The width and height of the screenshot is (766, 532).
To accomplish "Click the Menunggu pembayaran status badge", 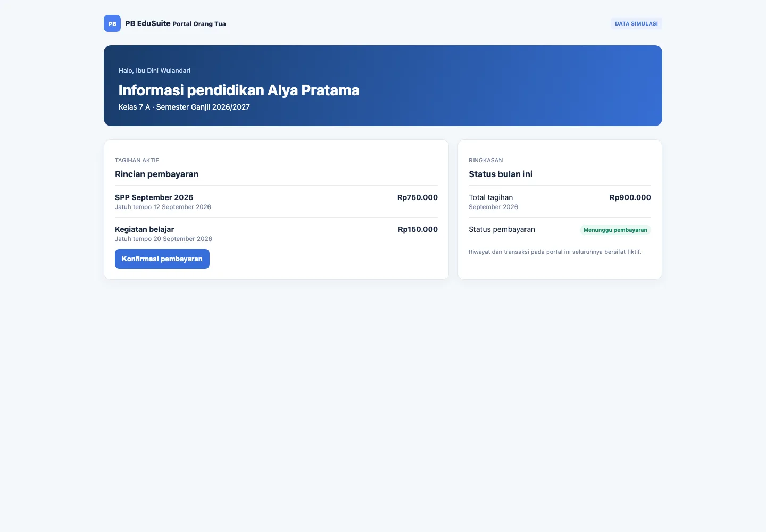I will [615, 230].
